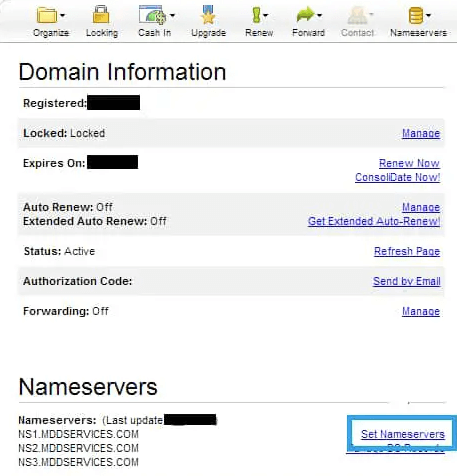457x476 pixels.
Task: Follow the Refresh Page link
Action: tap(407, 251)
